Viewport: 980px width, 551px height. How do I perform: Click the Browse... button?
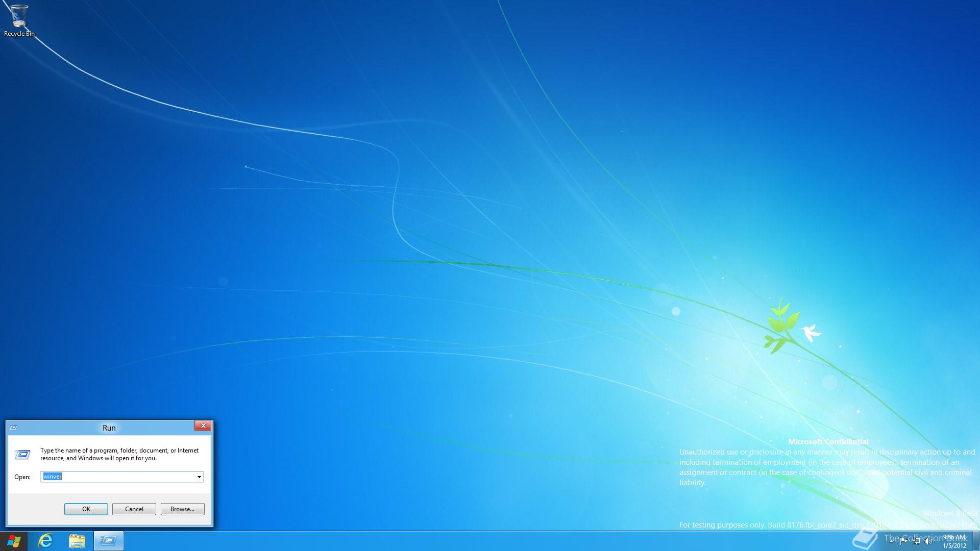(x=183, y=509)
